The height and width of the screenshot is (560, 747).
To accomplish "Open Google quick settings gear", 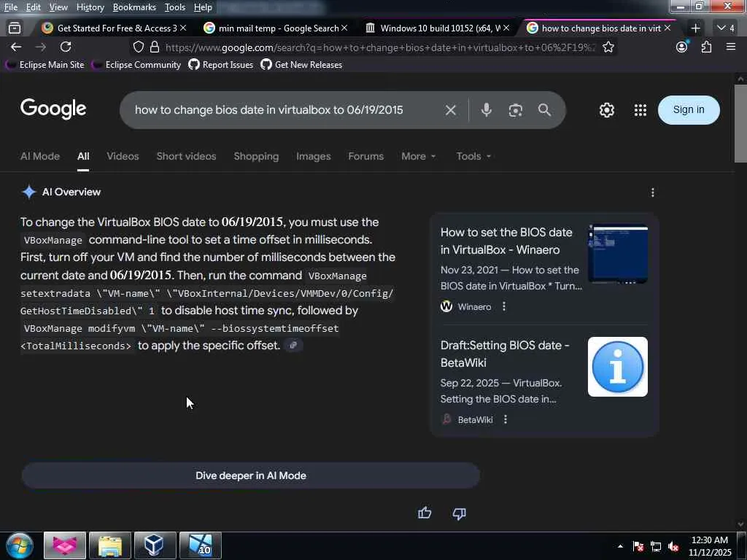I will (x=606, y=110).
